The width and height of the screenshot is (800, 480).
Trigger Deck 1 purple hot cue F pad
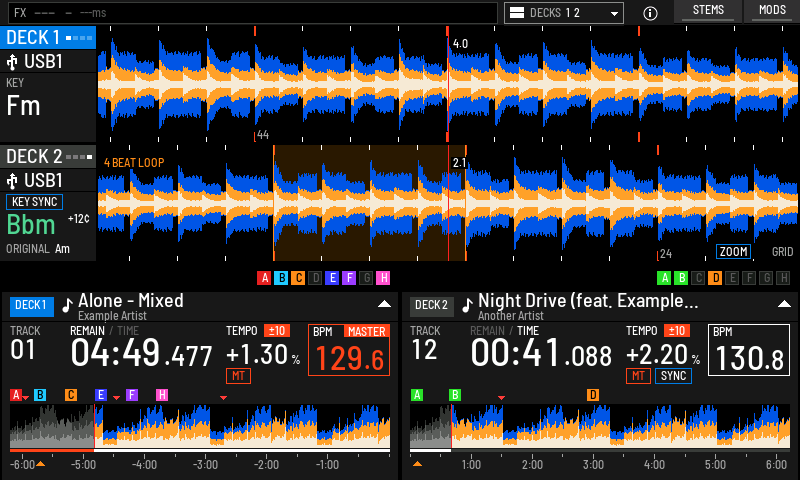tap(349, 278)
